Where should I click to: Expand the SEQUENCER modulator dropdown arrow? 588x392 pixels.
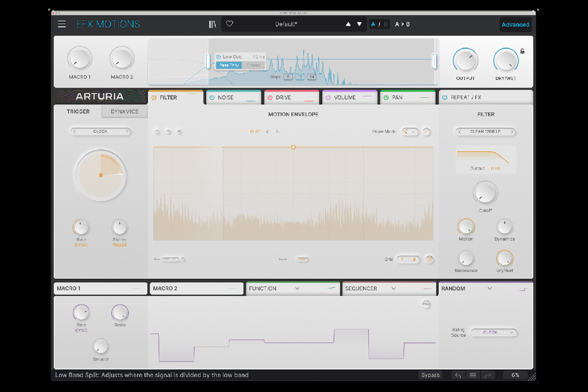[x=393, y=289]
